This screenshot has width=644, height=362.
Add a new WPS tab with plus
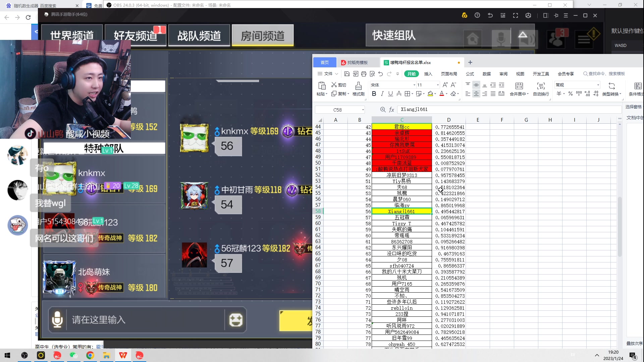coord(470,62)
